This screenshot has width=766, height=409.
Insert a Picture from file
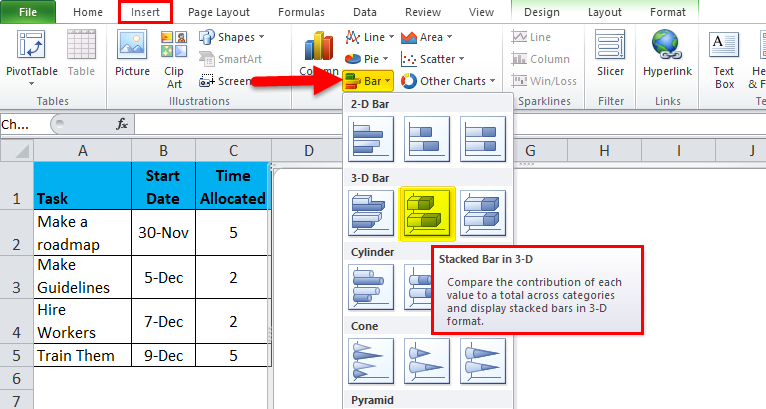[x=132, y=53]
